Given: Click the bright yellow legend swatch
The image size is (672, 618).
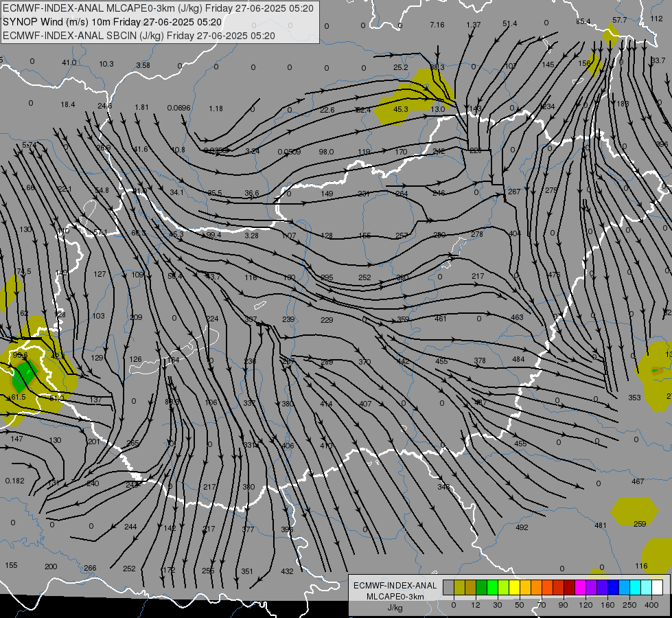Looking at the screenshot, I should pos(514,588).
